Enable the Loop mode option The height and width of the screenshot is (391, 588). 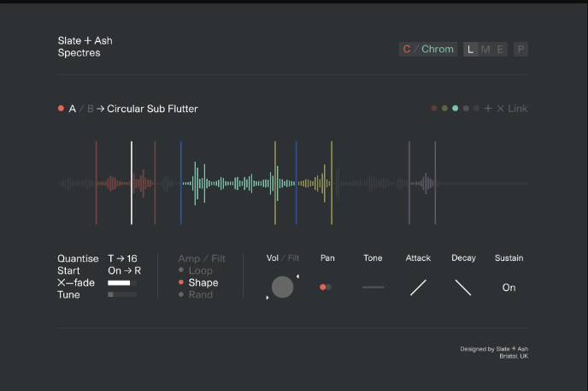[x=200, y=270]
